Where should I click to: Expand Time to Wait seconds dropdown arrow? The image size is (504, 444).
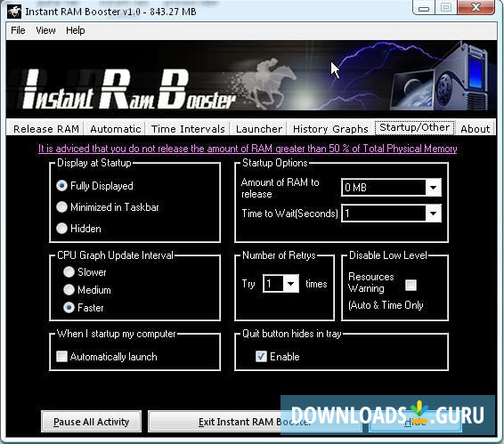pyautogui.click(x=433, y=214)
